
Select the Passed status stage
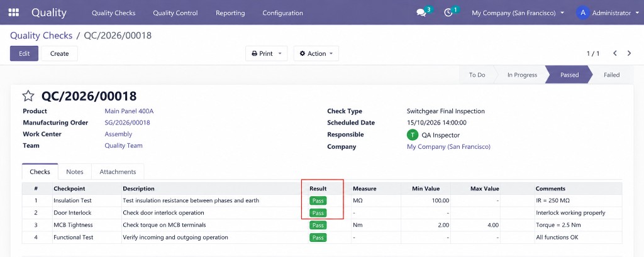569,75
